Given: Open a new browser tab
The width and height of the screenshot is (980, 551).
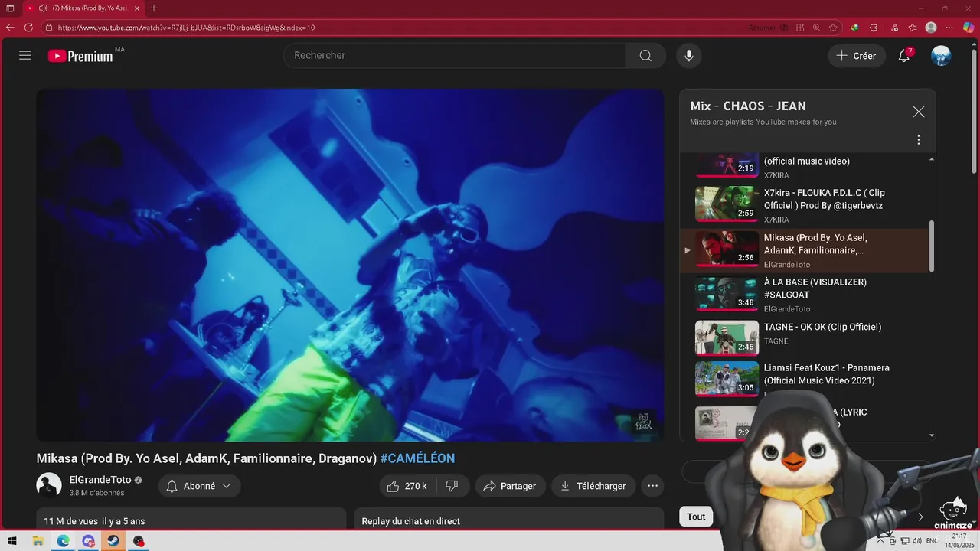Looking at the screenshot, I should pyautogui.click(x=154, y=8).
